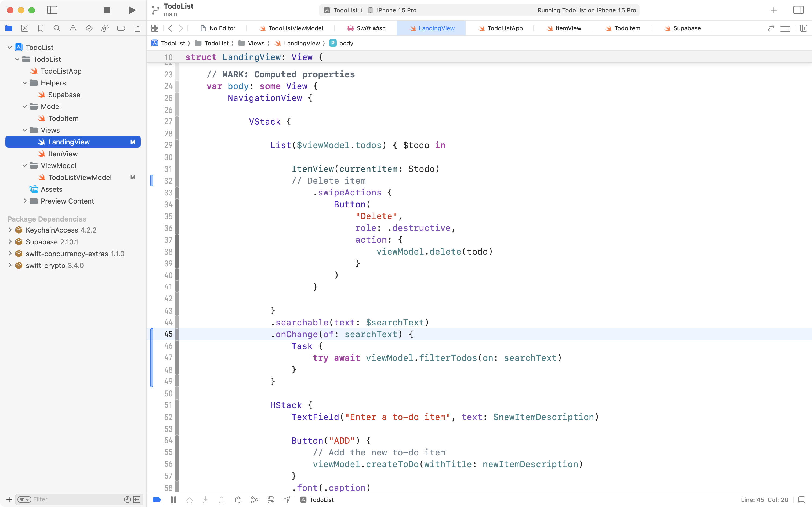Run the TodoList scheme with the play button
This screenshot has height=507, width=812.
(x=131, y=10)
